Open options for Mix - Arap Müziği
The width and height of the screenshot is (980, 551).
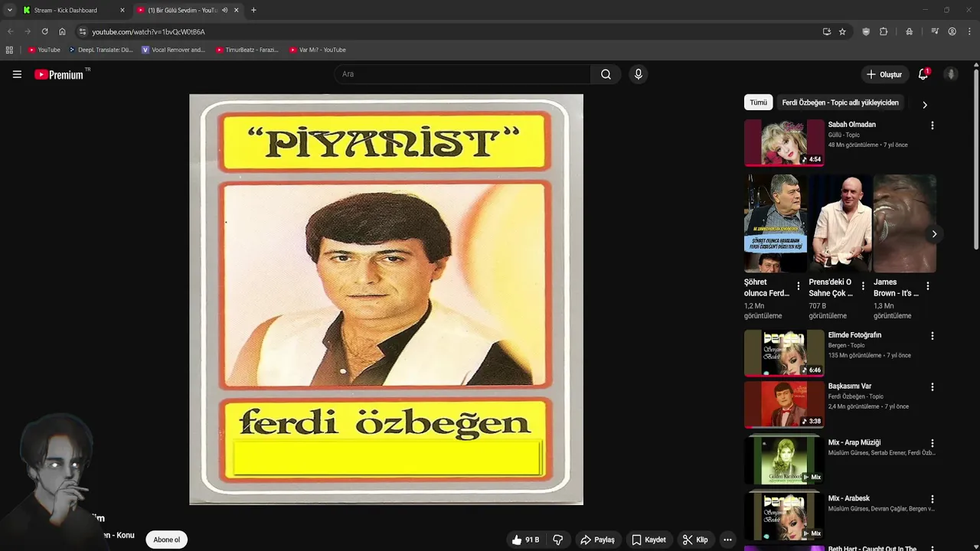point(932,443)
